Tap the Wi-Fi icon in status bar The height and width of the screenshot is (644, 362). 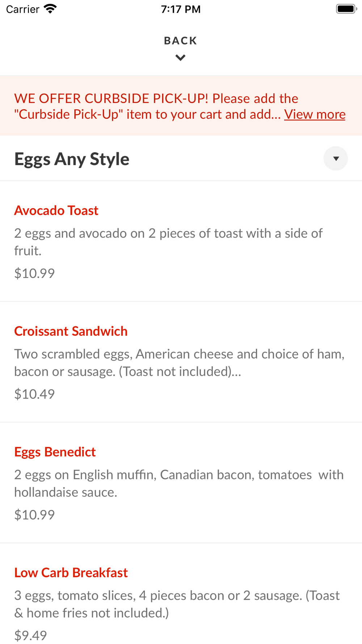pos(50,9)
